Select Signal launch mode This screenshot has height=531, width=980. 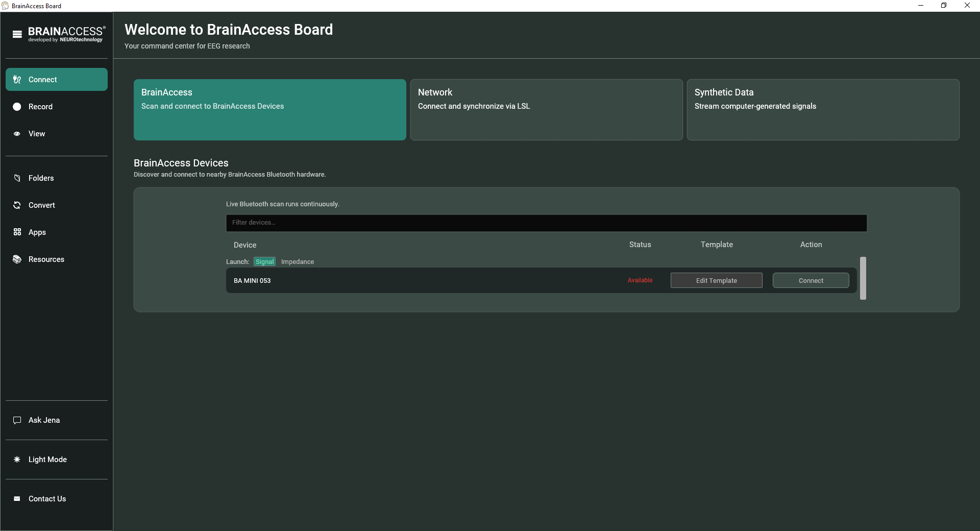click(264, 261)
